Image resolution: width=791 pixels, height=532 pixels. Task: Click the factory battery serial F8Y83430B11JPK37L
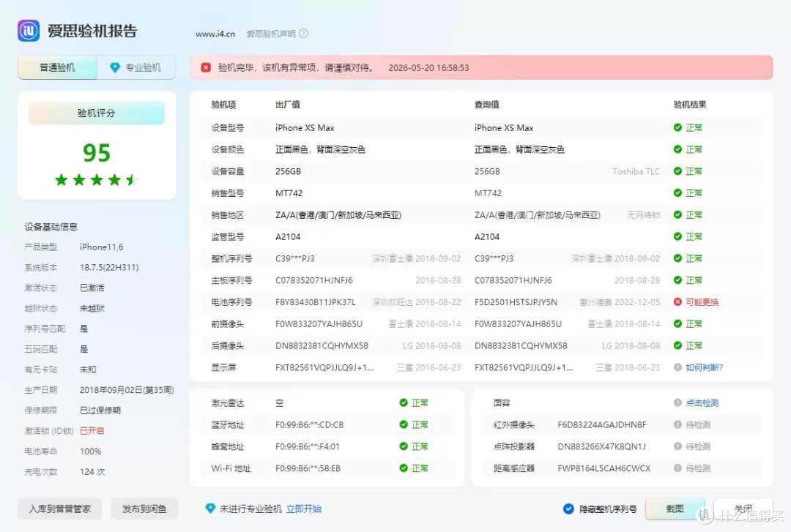tap(315, 302)
